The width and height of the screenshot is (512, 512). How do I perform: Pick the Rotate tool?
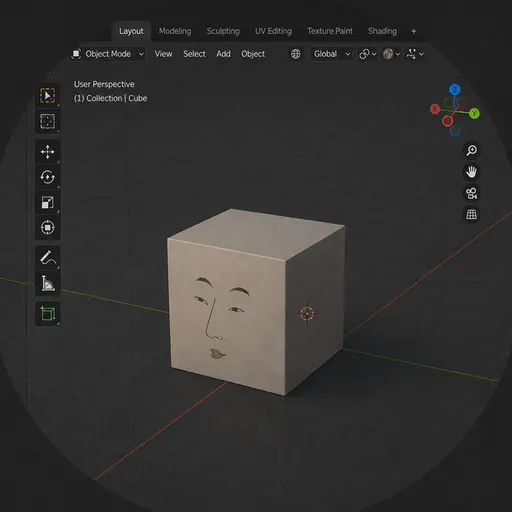48,177
